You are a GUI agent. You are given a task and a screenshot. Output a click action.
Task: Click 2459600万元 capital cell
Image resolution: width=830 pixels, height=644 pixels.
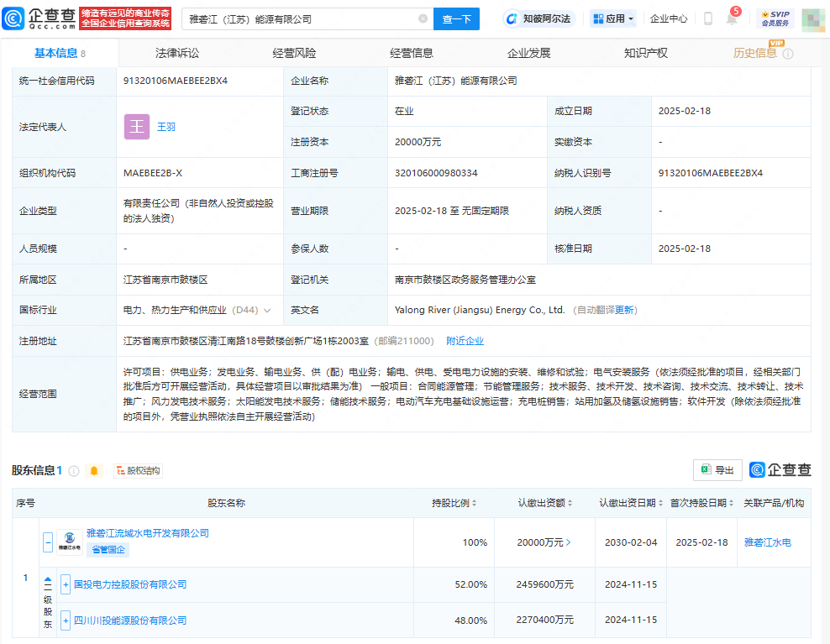[544, 584]
